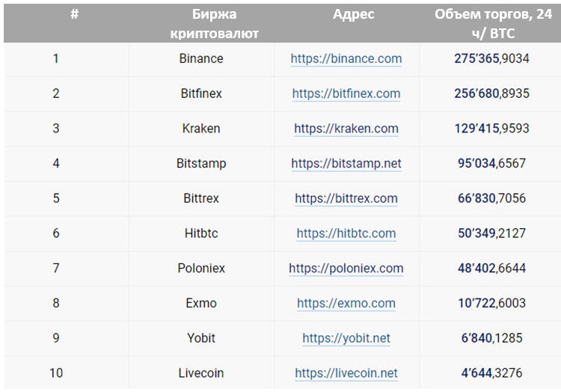
Task: Select the Livecoin volume value 4'644,3276
Action: coord(491,373)
